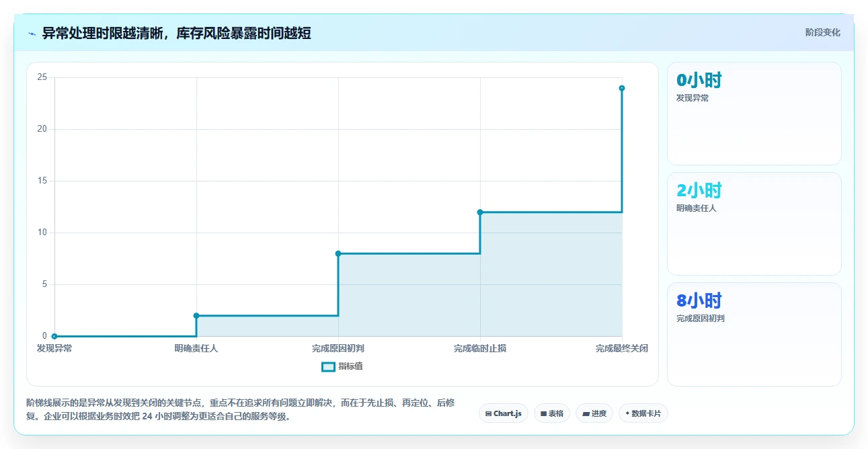Open the 0小时 发现异常 card
868x449 pixels.
pyautogui.click(x=754, y=114)
